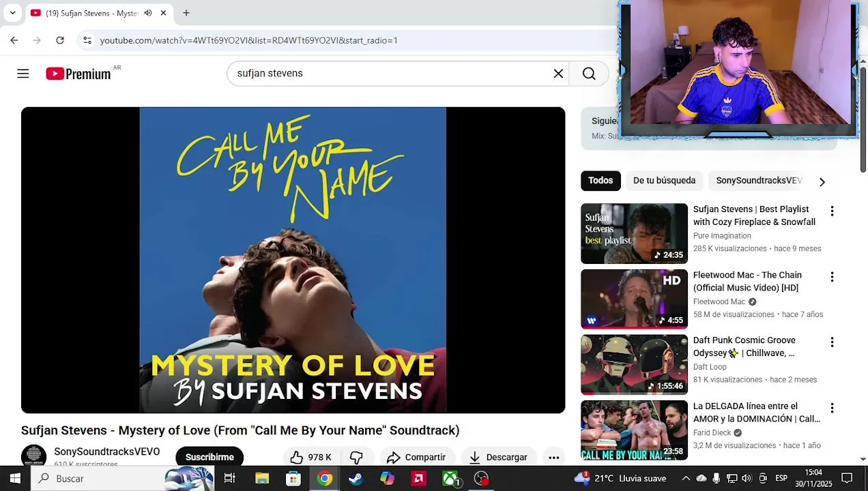This screenshot has width=868, height=491.
Task: Open options menu for Daft Punk Cosmic Groove
Action: point(832,342)
